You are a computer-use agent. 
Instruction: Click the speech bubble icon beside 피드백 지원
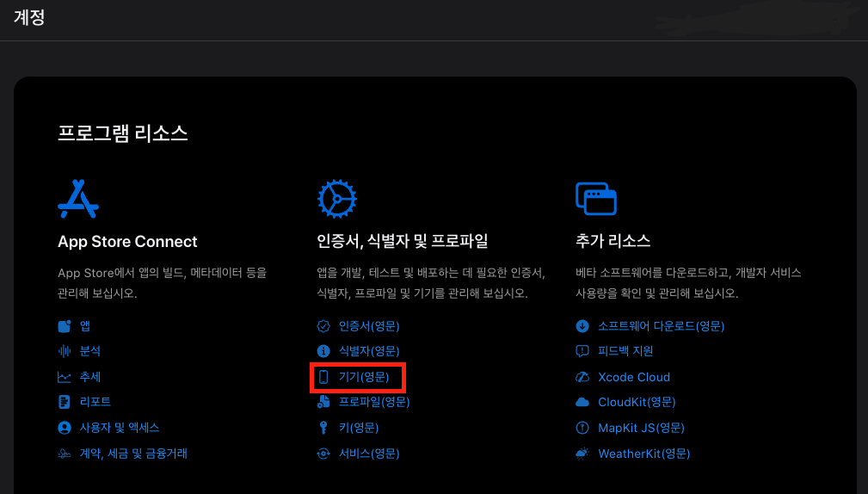click(x=582, y=351)
